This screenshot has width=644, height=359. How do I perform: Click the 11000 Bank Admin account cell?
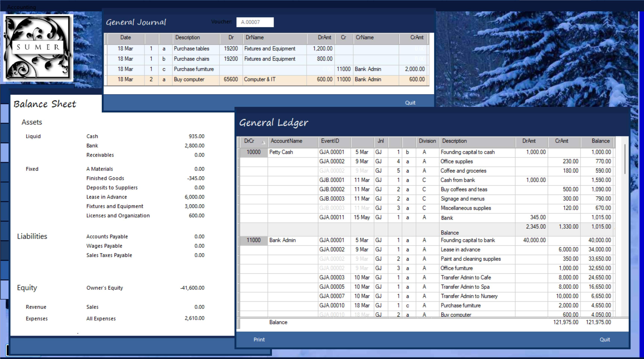click(x=253, y=240)
